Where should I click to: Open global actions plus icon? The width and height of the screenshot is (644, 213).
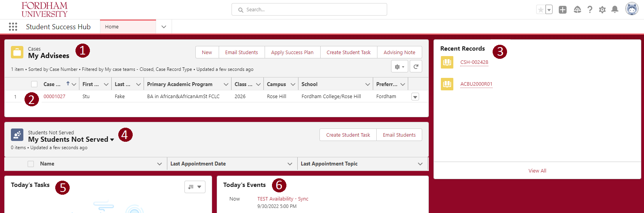[x=563, y=10]
